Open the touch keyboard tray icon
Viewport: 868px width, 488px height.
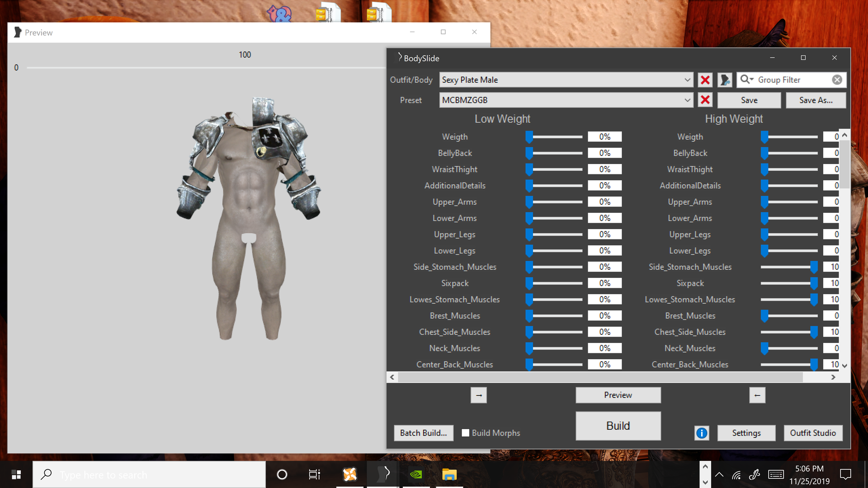776,474
